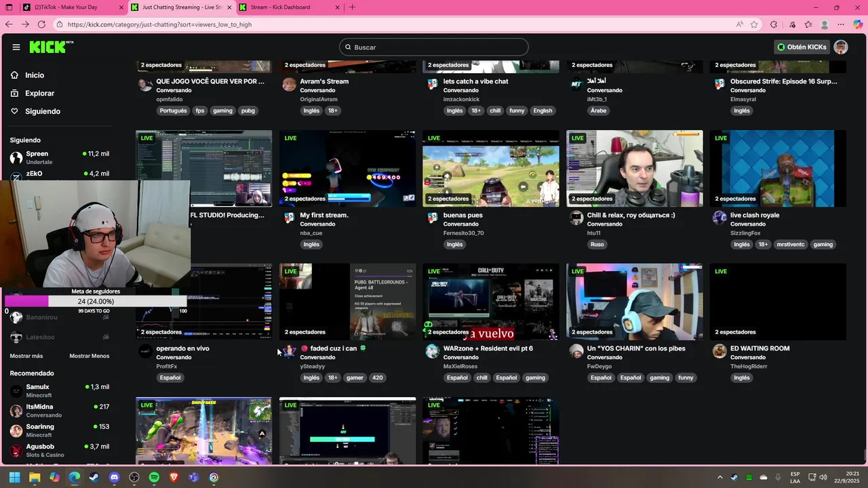Switch to Stream - Kick Dashboard tab
The width and height of the screenshot is (868, 488).
click(288, 7)
